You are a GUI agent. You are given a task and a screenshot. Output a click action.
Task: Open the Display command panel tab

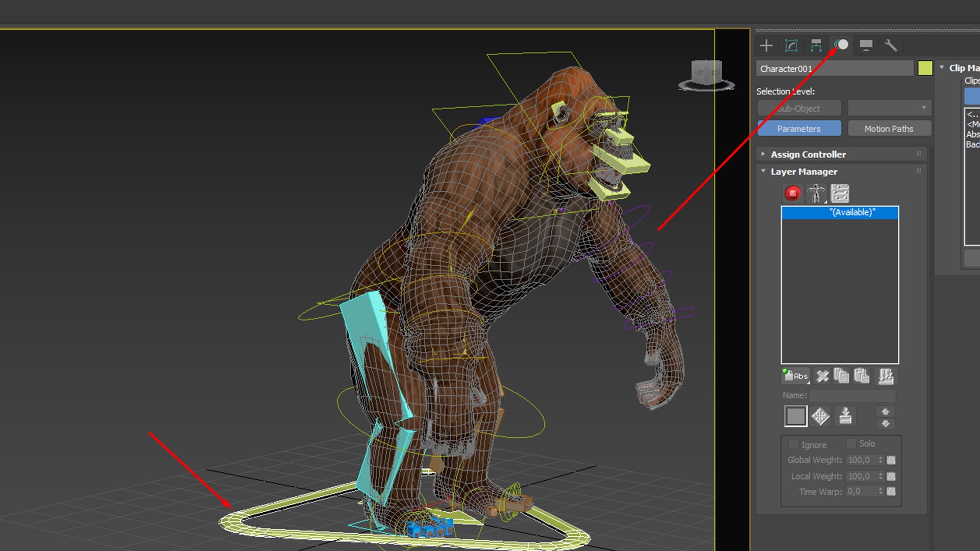(x=866, y=45)
